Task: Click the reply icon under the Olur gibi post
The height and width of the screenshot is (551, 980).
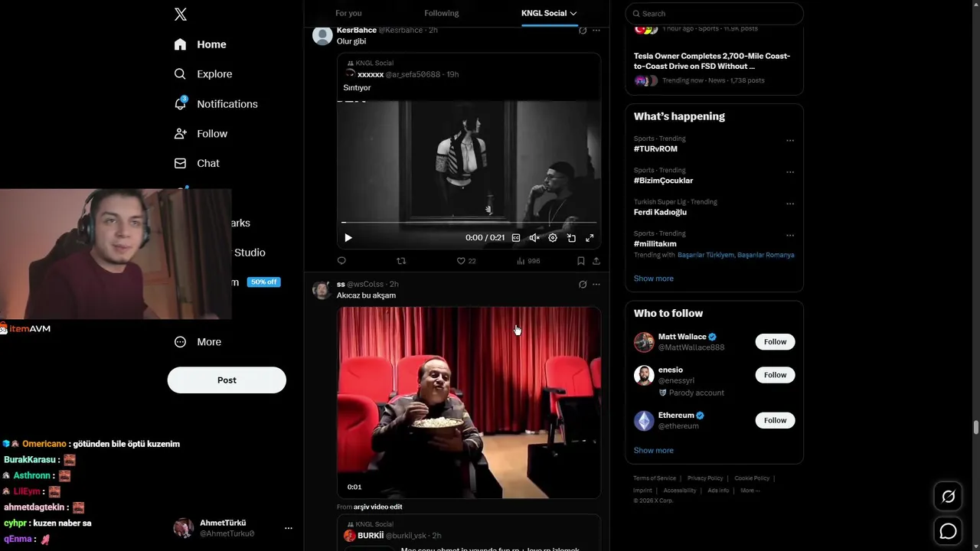Action: tap(341, 261)
